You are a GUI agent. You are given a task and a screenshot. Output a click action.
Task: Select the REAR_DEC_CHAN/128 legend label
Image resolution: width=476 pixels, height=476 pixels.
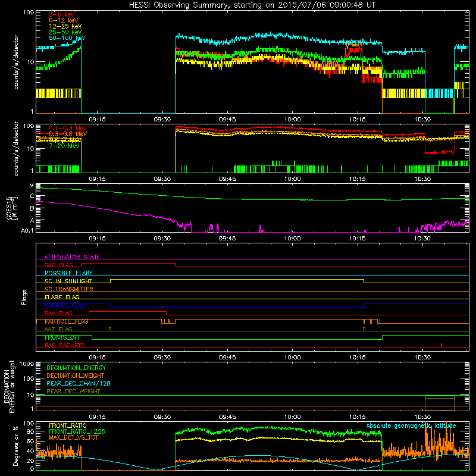tap(79, 383)
